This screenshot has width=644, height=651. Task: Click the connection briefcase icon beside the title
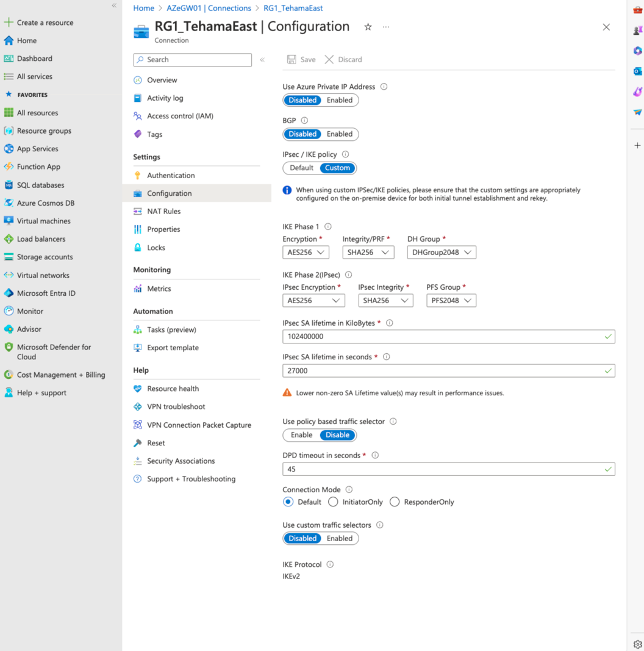[141, 32]
